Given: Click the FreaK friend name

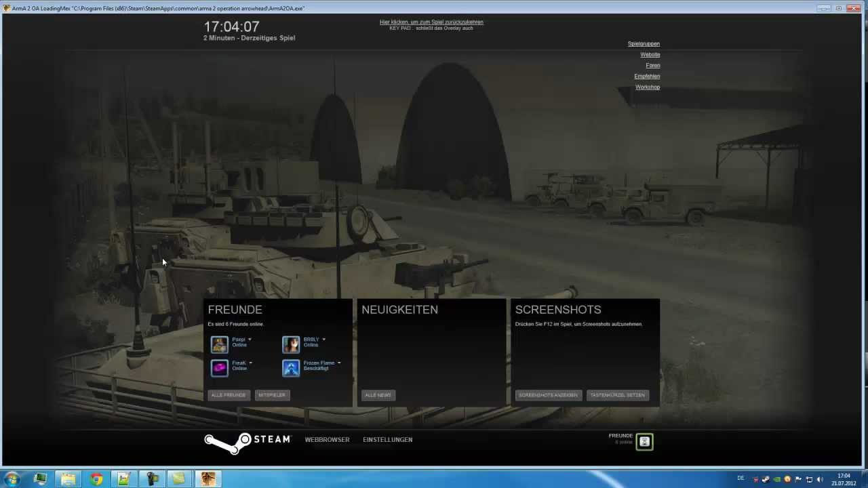Looking at the screenshot, I should 239,363.
